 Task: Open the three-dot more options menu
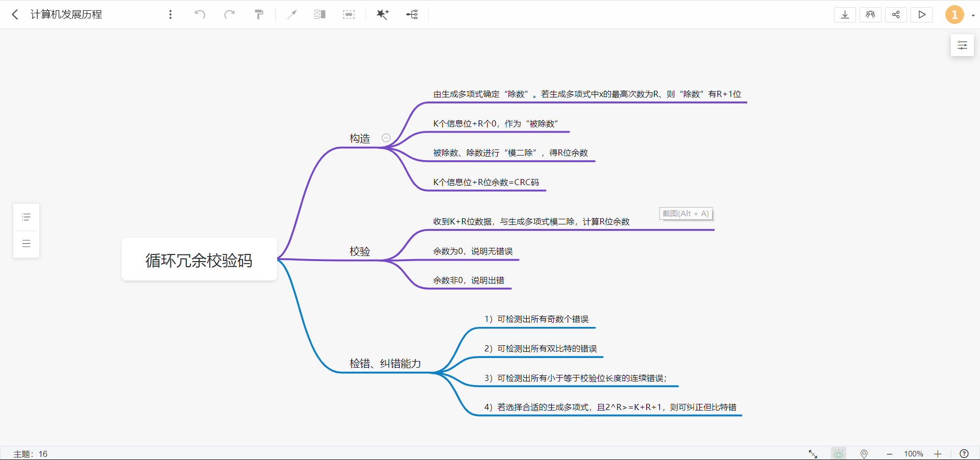170,14
